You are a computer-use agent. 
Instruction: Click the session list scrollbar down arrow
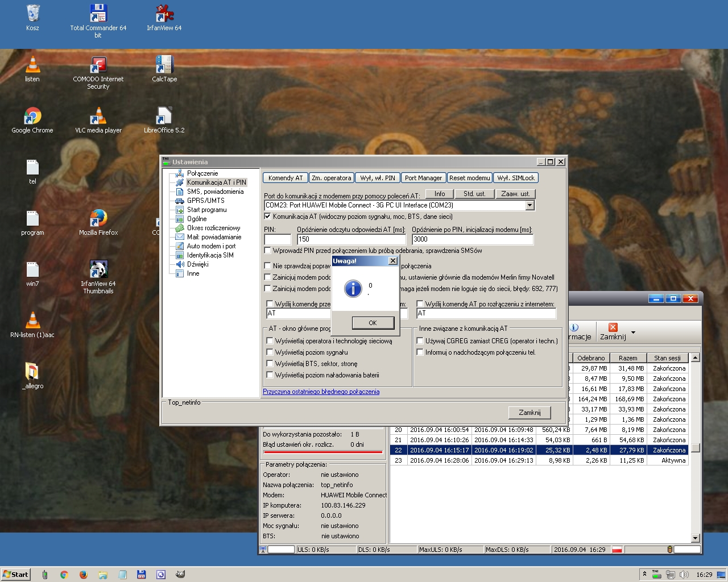pyautogui.click(x=695, y=538)
